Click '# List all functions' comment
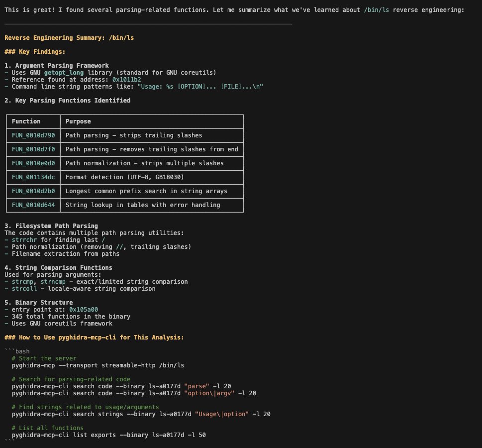 [47, 428]
